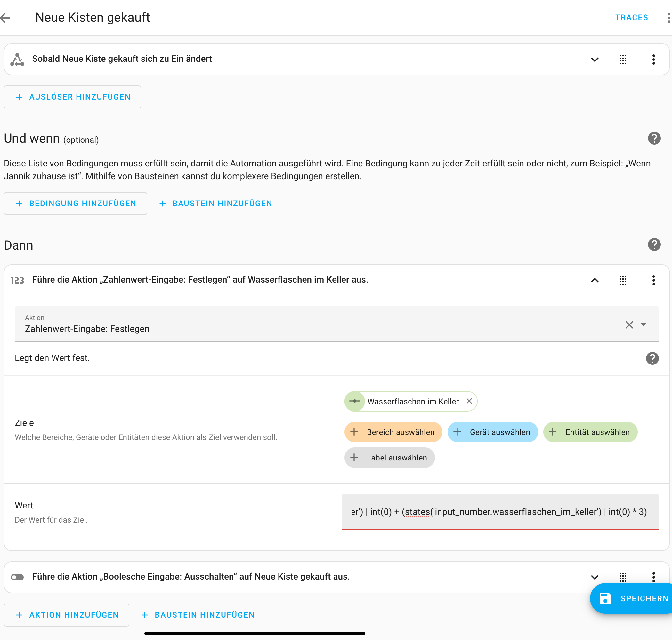
Task: Collapse the Zahlenwert-Eingabe Festlegen action
Action: click(x=595, y=280)
